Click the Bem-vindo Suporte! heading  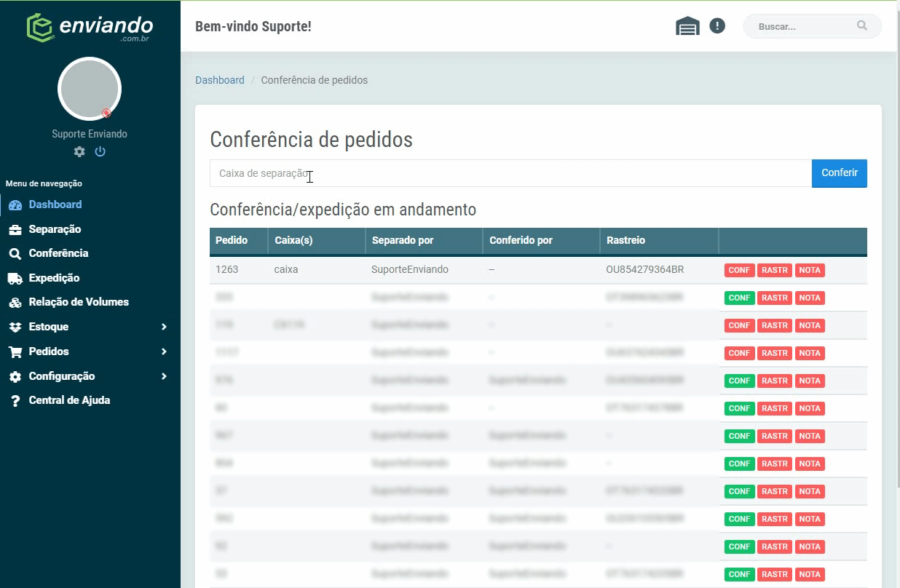253,27
